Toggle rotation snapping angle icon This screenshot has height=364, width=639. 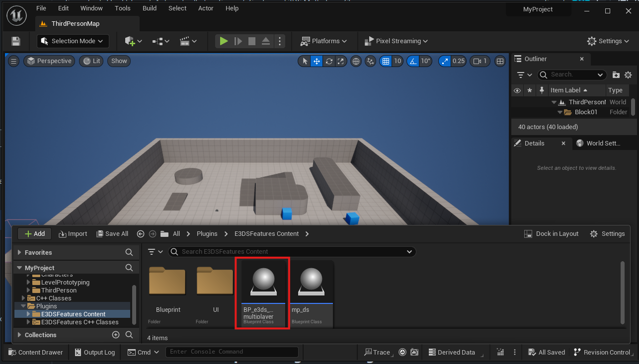(413, 61)
